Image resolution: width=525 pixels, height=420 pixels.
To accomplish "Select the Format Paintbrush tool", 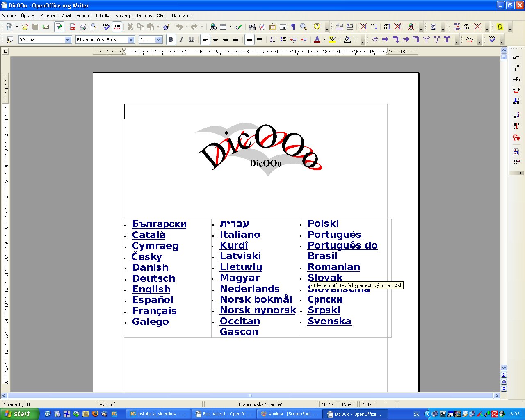I will (x=166, y=27).
